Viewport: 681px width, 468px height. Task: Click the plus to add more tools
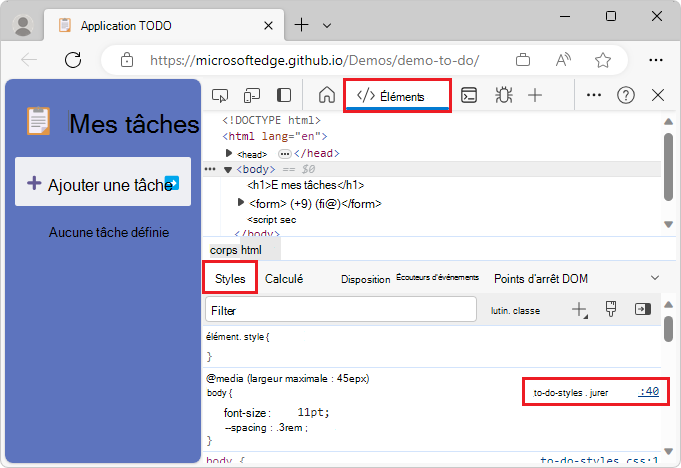click(x=535, y=95)
